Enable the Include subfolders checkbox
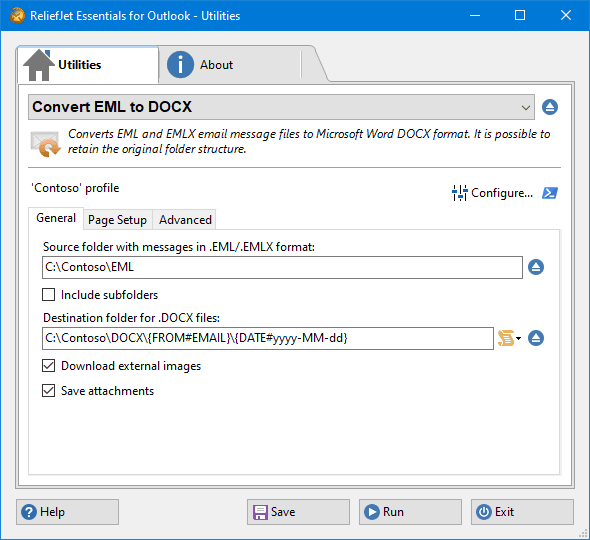The height and width of the screenshot is (540, 590). click(49, 295)
